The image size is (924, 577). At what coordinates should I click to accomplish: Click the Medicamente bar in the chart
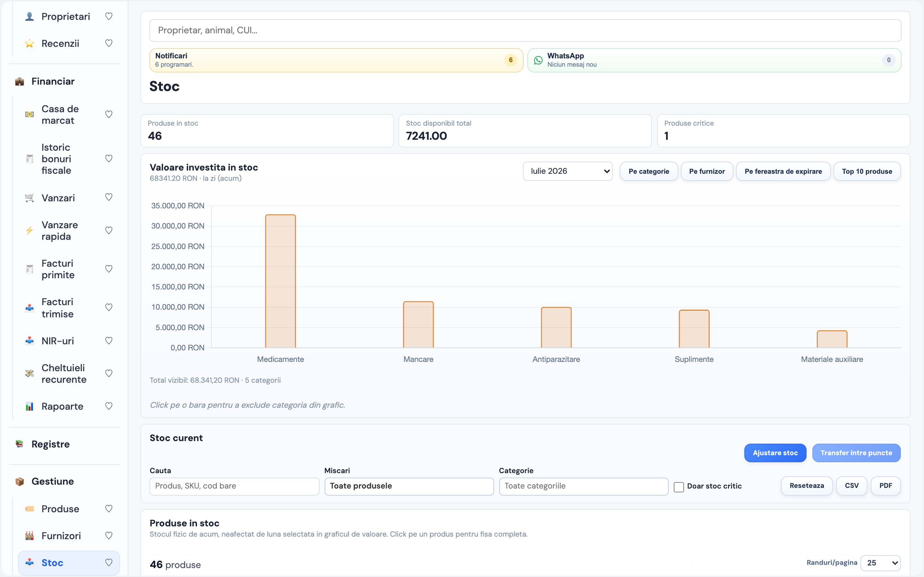click(280, 281)
